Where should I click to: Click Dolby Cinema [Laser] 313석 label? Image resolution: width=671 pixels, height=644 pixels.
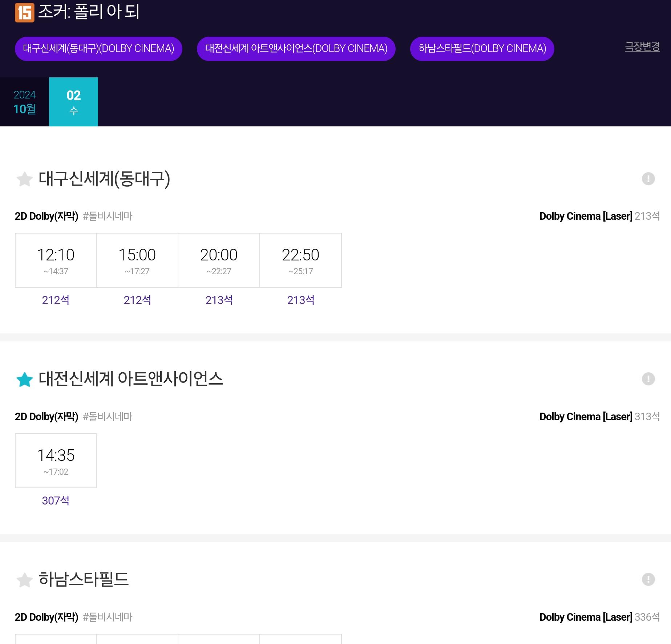(x=599, y=417)
